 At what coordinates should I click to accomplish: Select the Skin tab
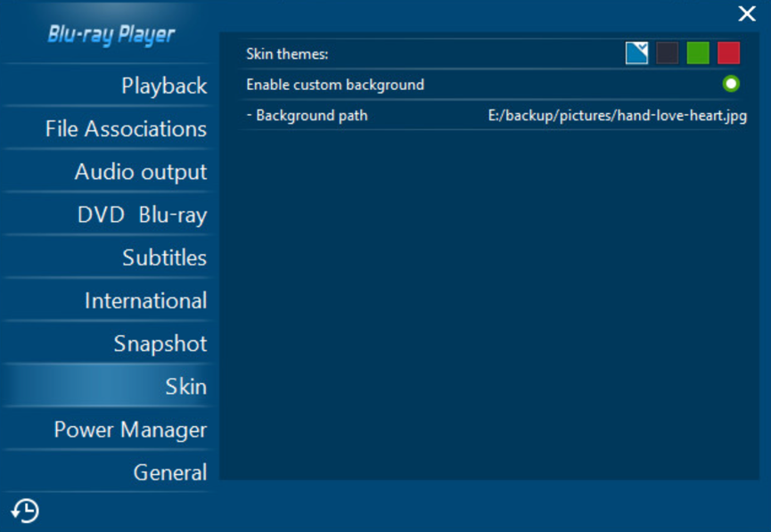(107, 386)
